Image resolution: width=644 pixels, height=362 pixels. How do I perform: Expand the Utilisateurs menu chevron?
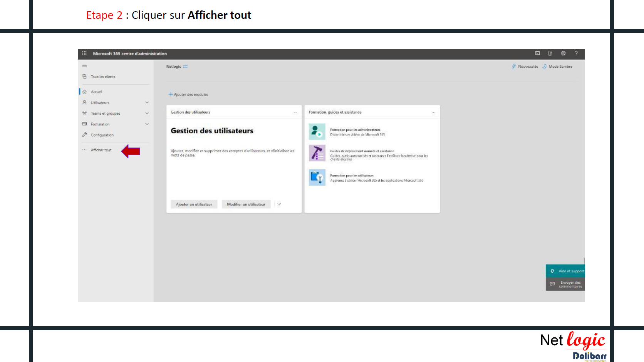(x=147, y=102)
